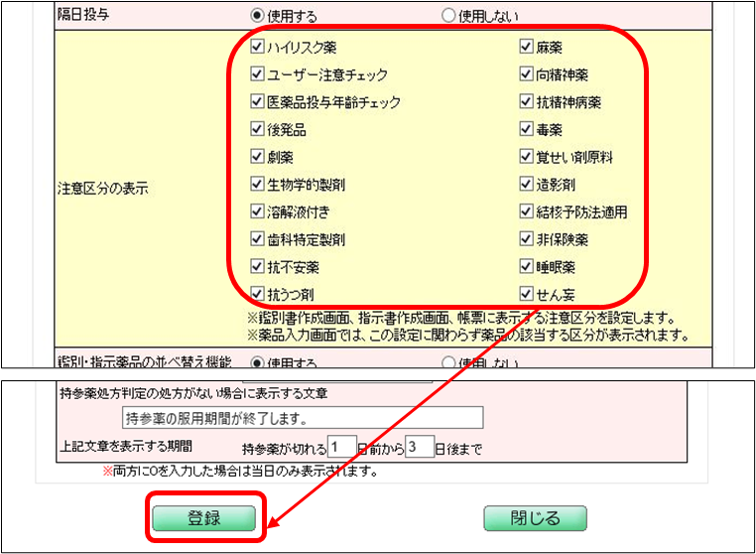
Task: Uncheck the 覚せい剤原料 checkbox
Action: (x=528, y=157)
